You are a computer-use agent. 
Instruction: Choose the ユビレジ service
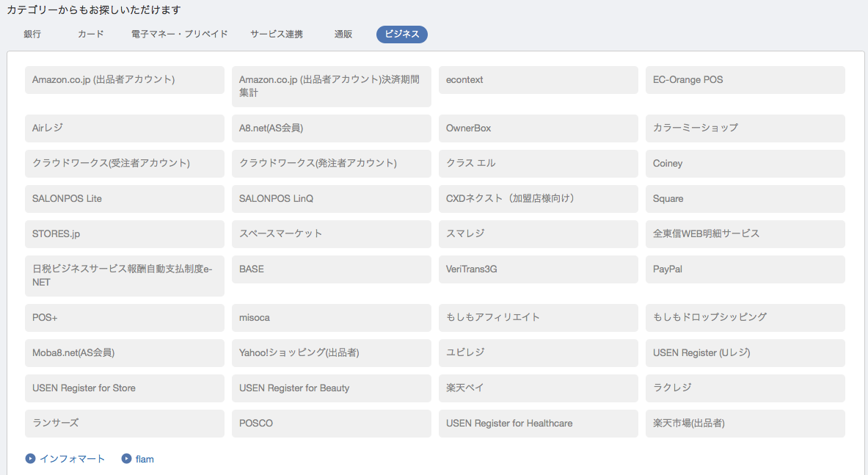pos(539,353)
